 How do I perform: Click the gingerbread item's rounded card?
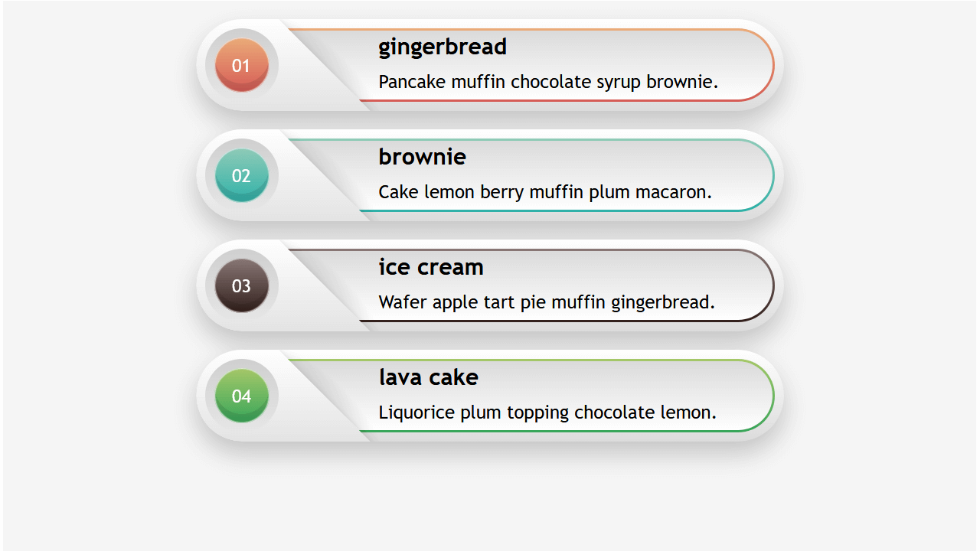(x=490, y=64)
